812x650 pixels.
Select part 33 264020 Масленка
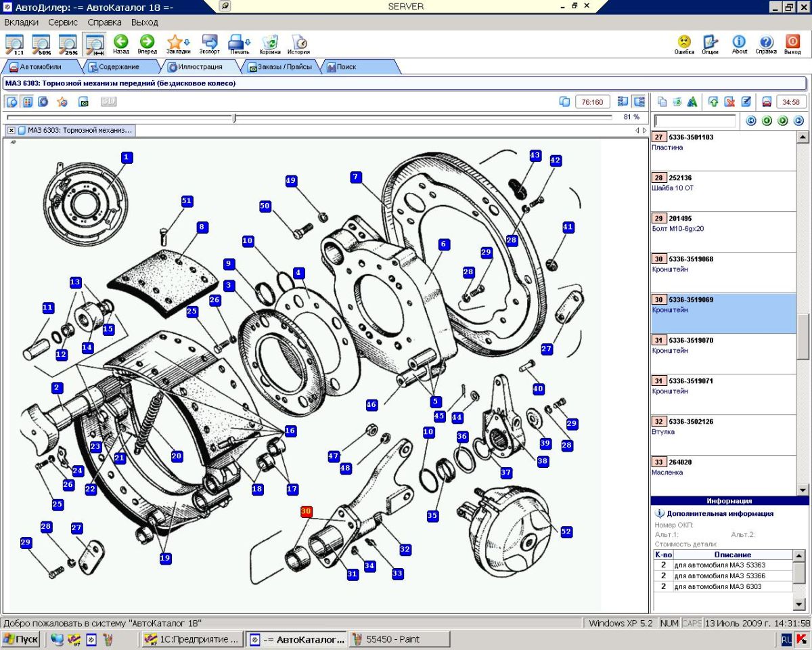(x=723, y=476)
